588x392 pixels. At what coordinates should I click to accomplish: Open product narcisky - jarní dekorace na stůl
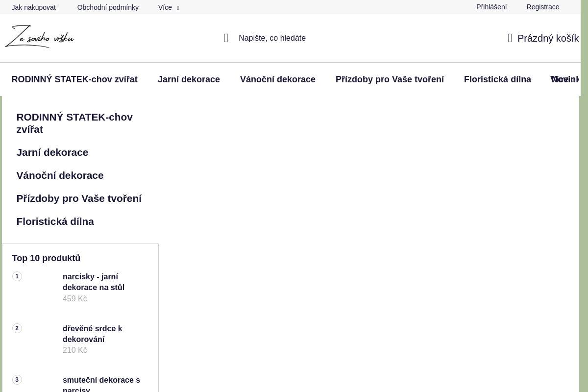click(93, 282)
